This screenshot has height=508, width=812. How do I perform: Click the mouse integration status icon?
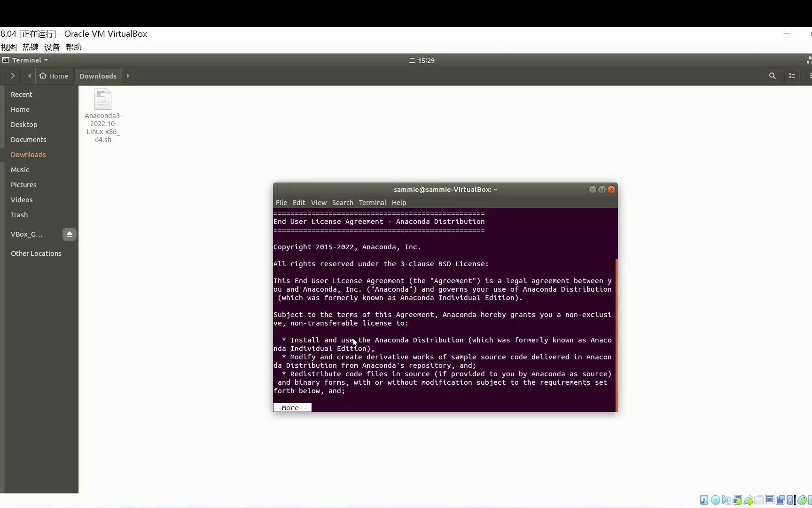pos(802,500)
